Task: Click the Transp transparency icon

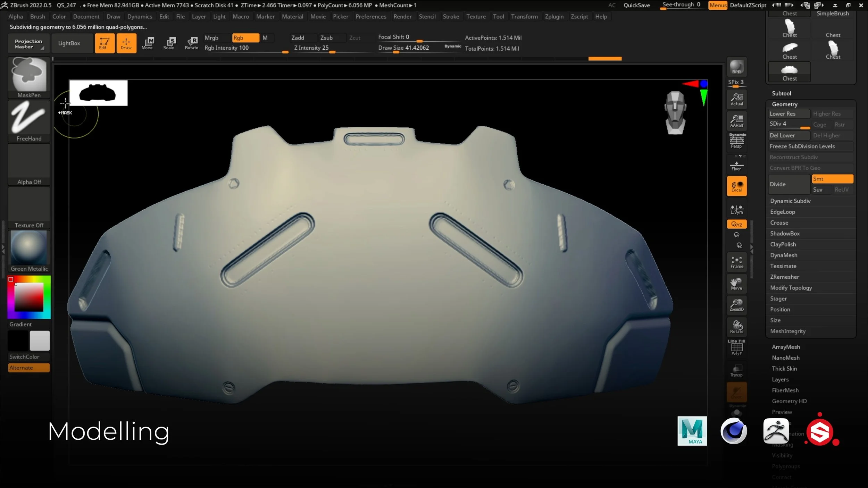Action: [x=736, y=371]
